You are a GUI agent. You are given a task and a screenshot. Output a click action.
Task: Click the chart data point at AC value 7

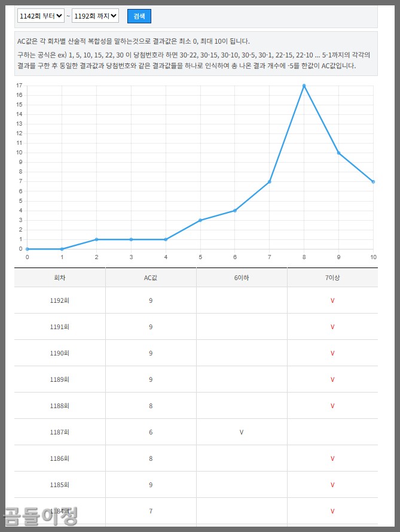[x=270, y=182]
